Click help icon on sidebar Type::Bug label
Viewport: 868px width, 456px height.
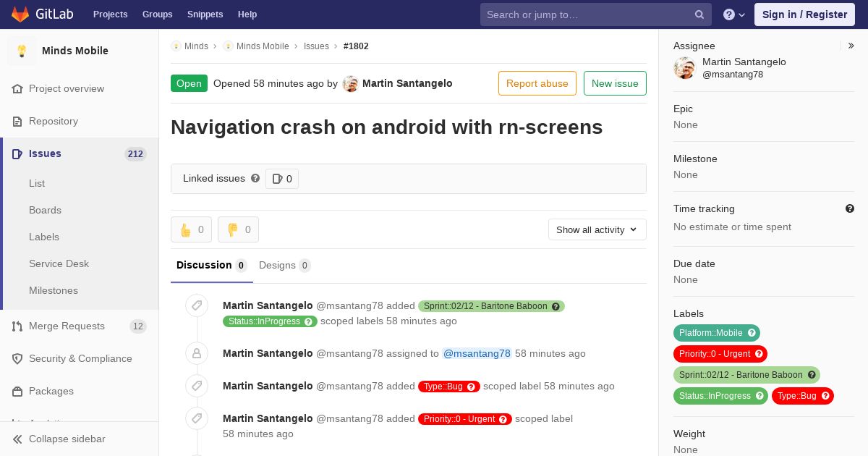(825, 396)
